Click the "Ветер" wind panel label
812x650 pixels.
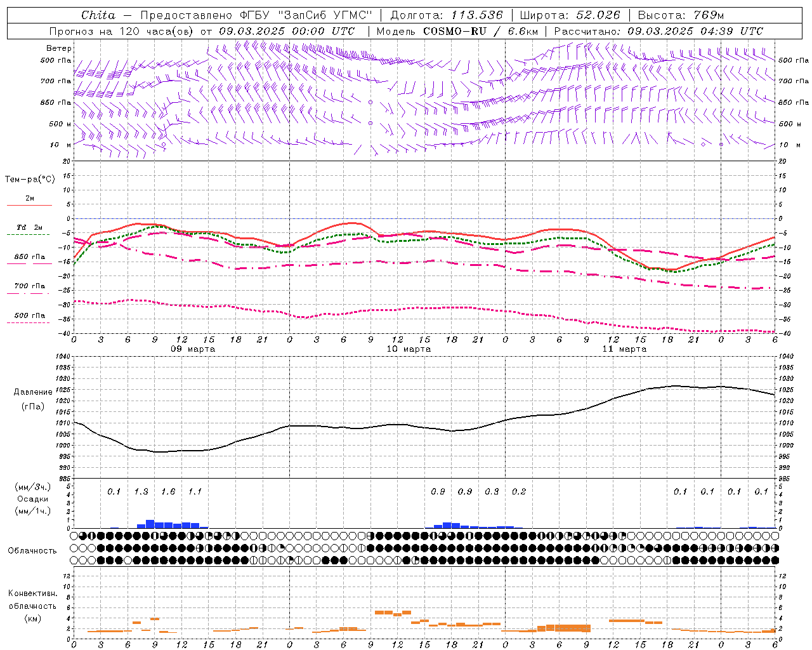pyautogui.click(x=59, y=48)
